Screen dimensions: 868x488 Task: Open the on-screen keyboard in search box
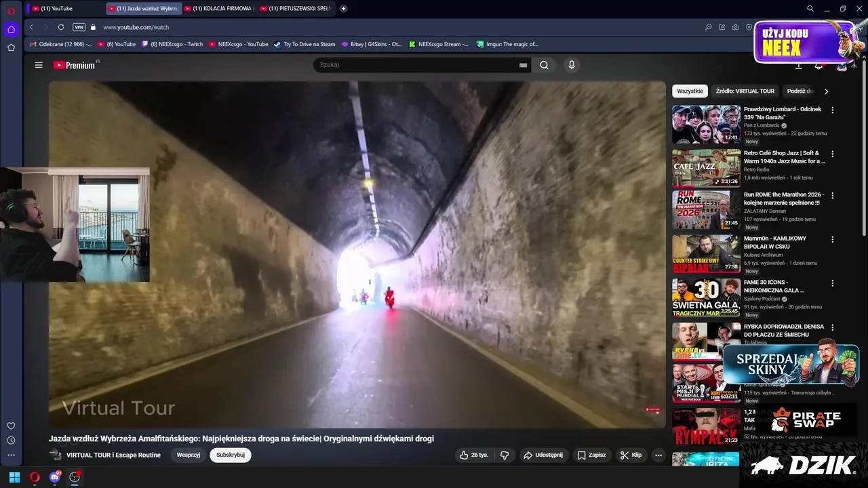tap(523, 65)
